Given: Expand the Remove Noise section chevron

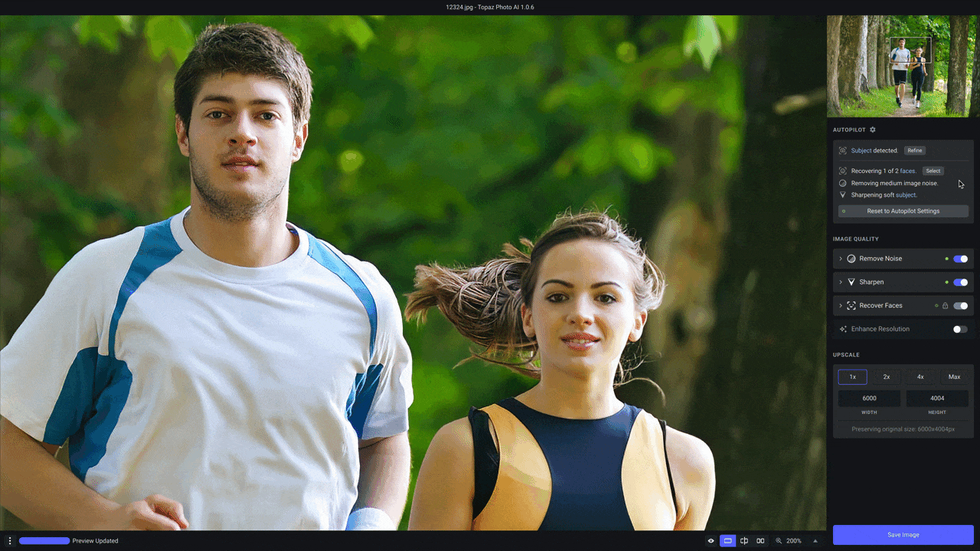Looking at the screenshot, I should click(841, 259).
